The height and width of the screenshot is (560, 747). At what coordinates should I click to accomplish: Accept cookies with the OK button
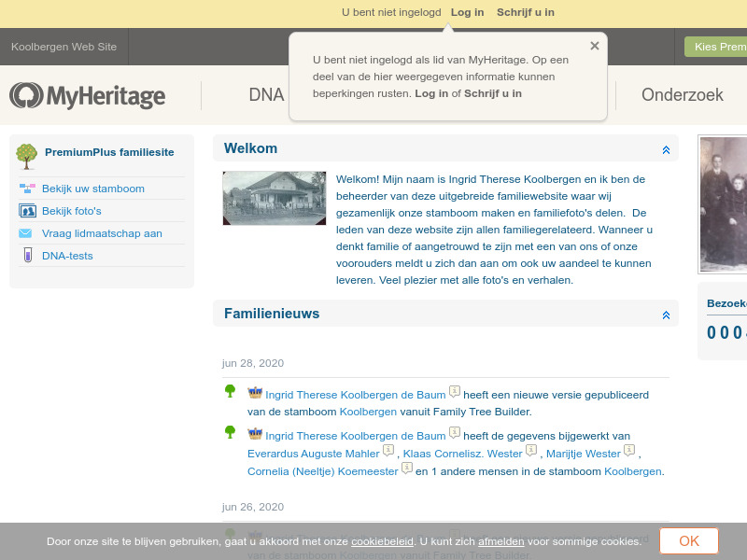click(x=688, y=540)
